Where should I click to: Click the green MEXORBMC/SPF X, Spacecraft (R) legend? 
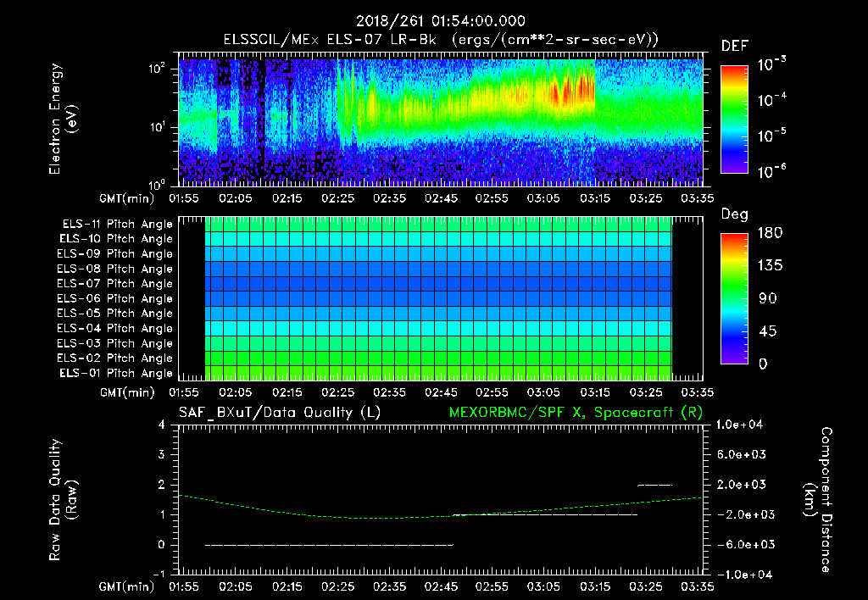point(576,413)
